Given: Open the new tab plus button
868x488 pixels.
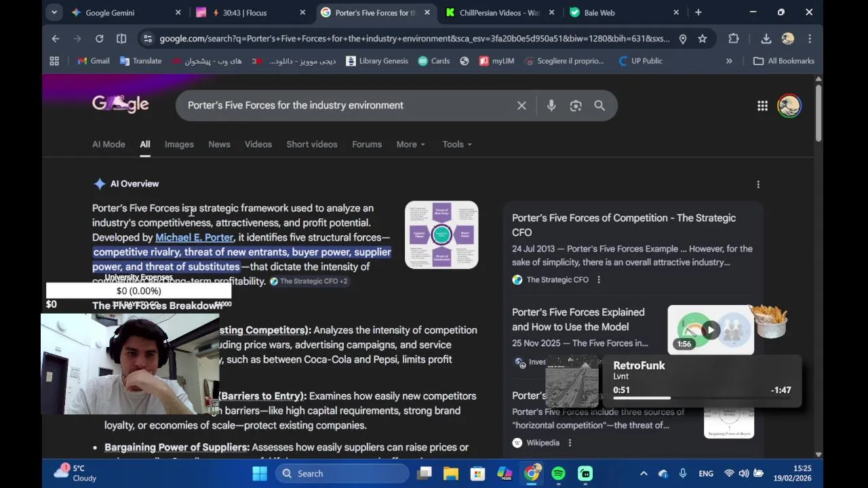Looking at the screenshot, I should pos(698,12).
